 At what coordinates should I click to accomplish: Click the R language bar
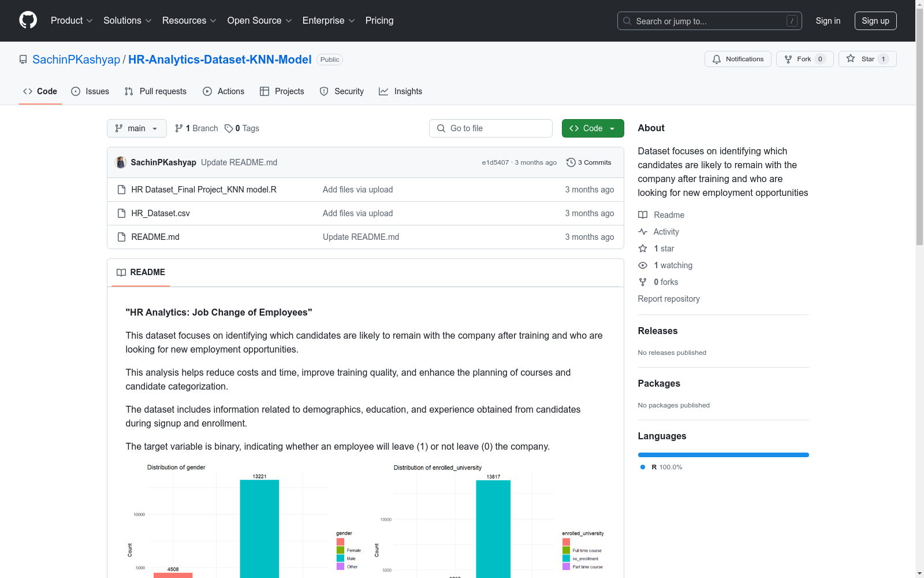723,455
